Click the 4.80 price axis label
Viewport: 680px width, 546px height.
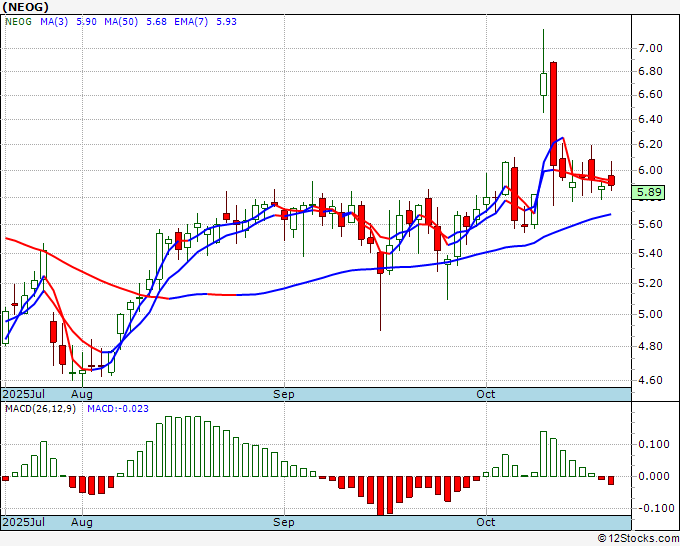pos(650,346)
